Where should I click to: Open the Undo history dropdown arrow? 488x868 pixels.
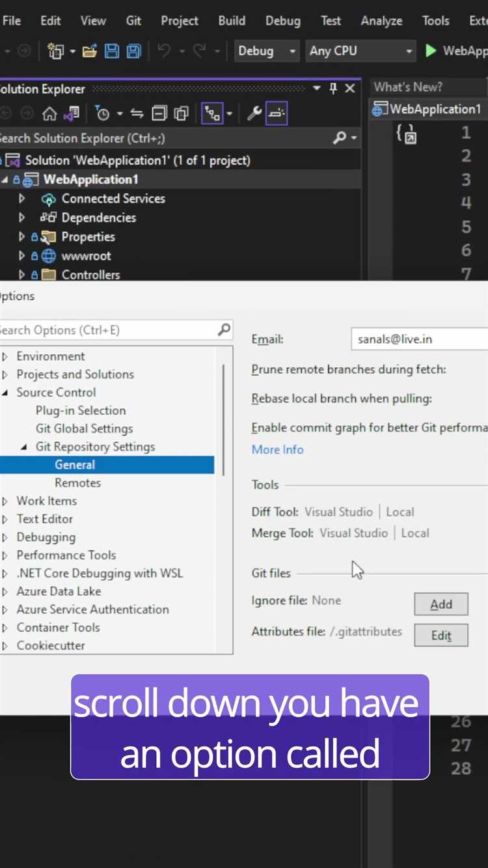[x=182, y=51]
